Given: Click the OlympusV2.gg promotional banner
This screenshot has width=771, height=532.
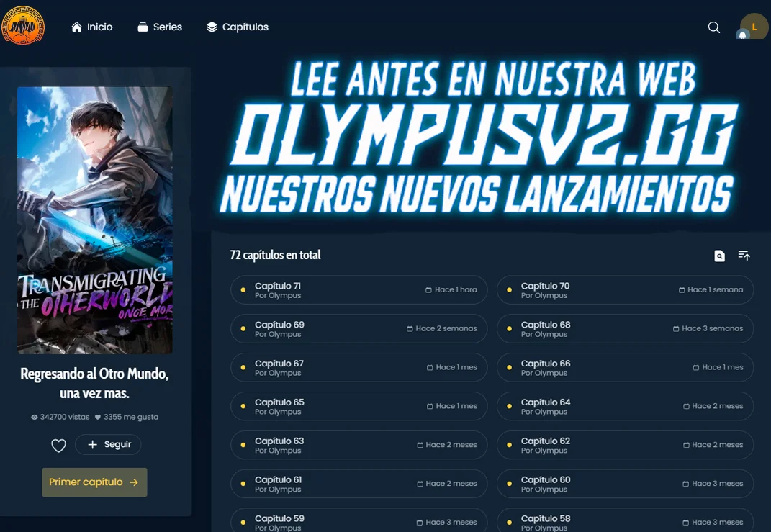Looking at the screenshot, I should coord(479,137).
